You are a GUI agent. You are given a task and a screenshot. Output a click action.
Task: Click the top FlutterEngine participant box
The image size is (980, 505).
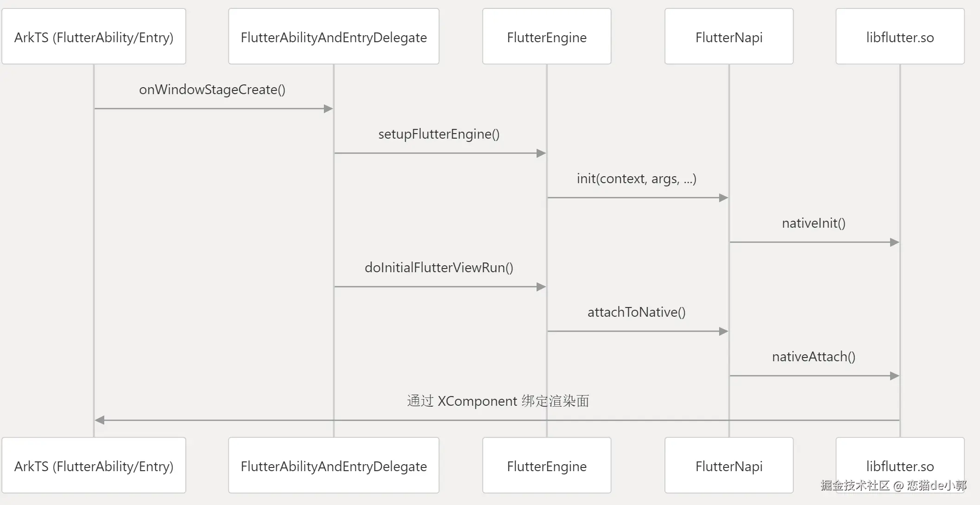pos(547,37)
